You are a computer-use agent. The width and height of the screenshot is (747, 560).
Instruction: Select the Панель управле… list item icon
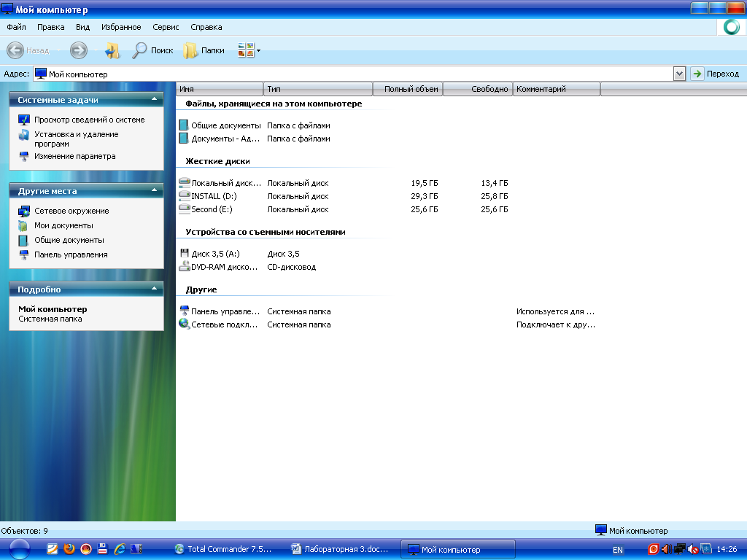184,311
